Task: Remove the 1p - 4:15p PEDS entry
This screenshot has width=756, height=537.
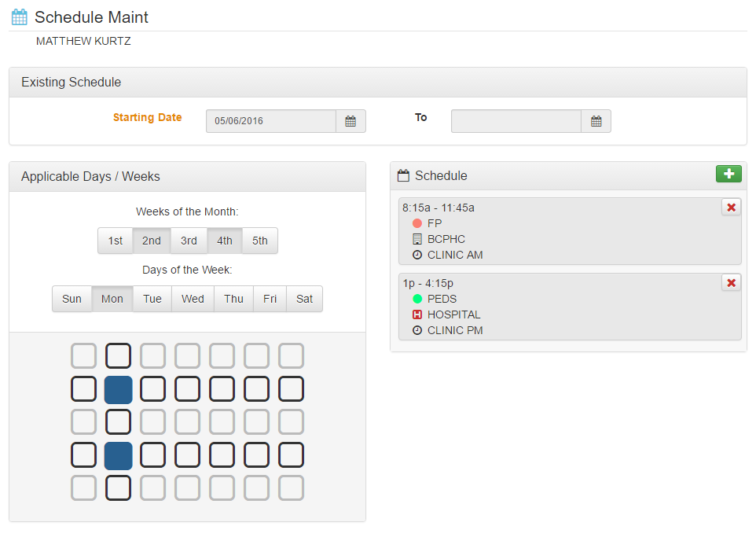Action: pyautogui.click(x=731, y=282)
